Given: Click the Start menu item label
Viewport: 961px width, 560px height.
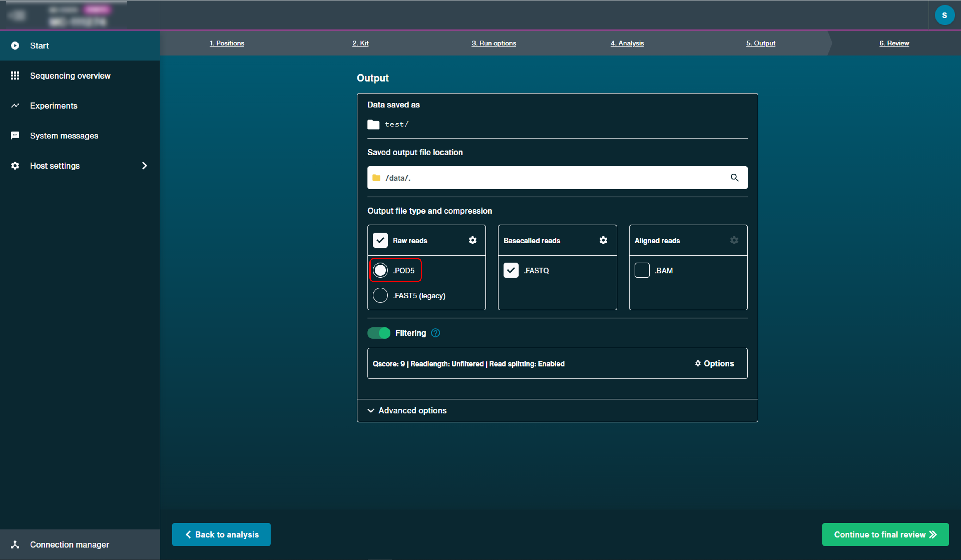Looking at the screenshot, I should [x=39, y=46].
